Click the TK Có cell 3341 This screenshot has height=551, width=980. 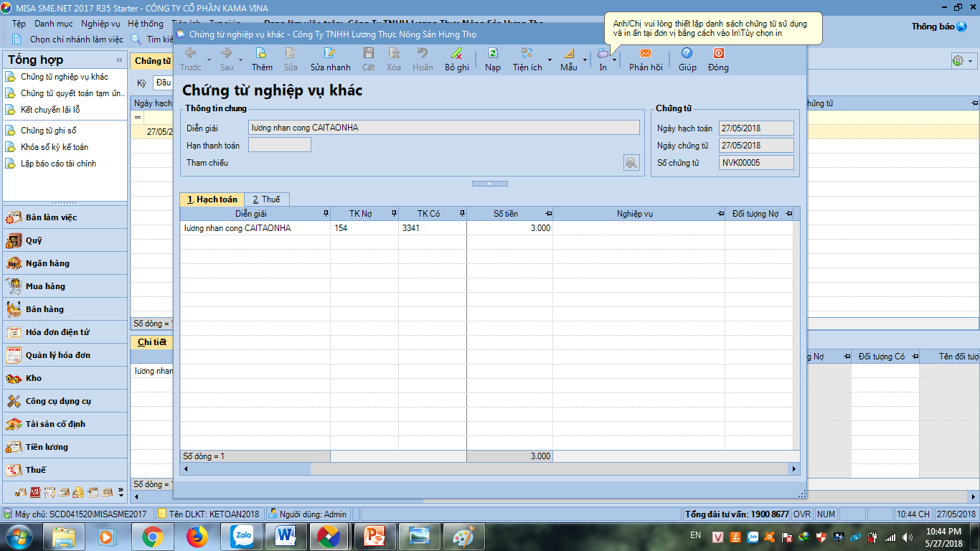tap(433, 228)
